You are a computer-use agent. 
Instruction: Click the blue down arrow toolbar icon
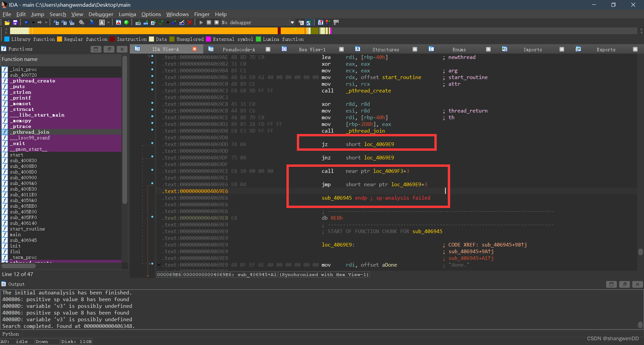(92, 22)
